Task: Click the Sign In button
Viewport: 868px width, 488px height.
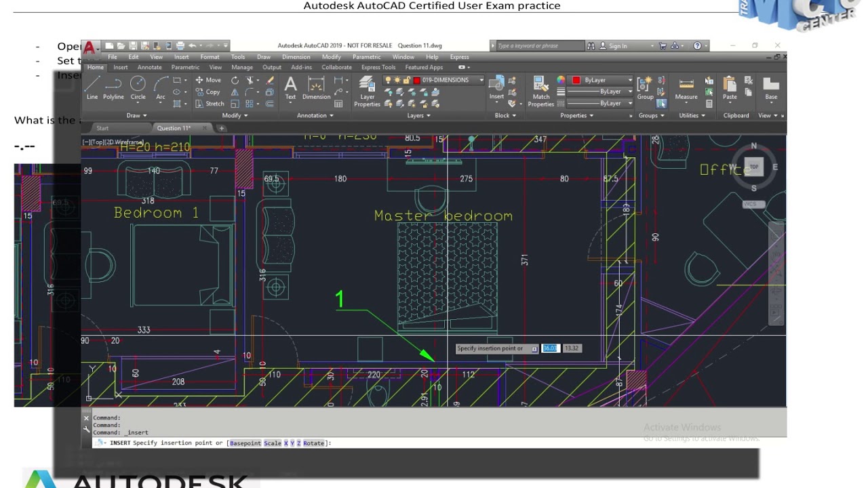Action: point(613,46)
